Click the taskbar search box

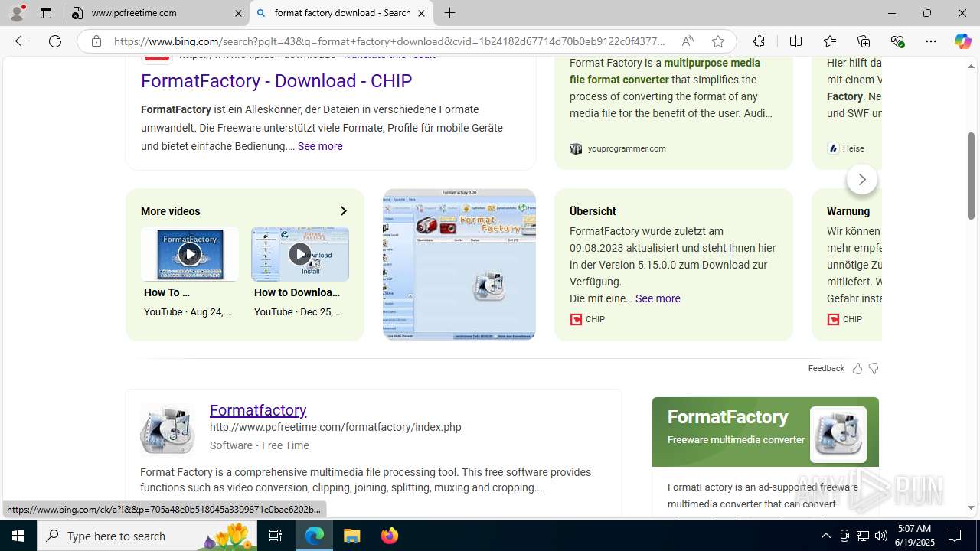(x=147, y=536)
